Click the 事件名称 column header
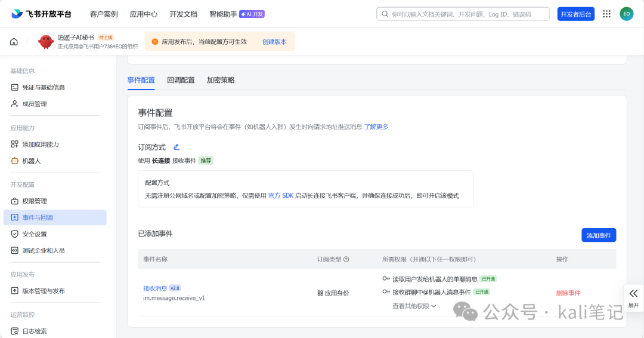Viewport: 644px width, 338px height. [155, 259]
